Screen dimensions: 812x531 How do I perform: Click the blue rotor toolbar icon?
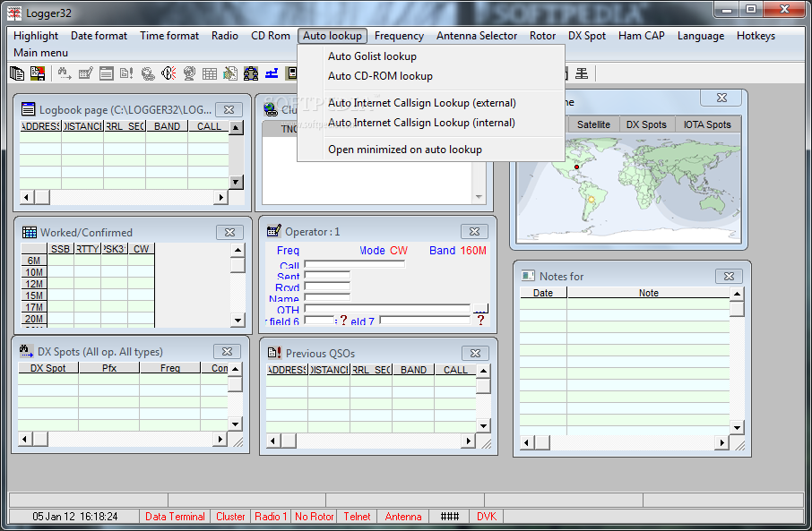(272, 73)
